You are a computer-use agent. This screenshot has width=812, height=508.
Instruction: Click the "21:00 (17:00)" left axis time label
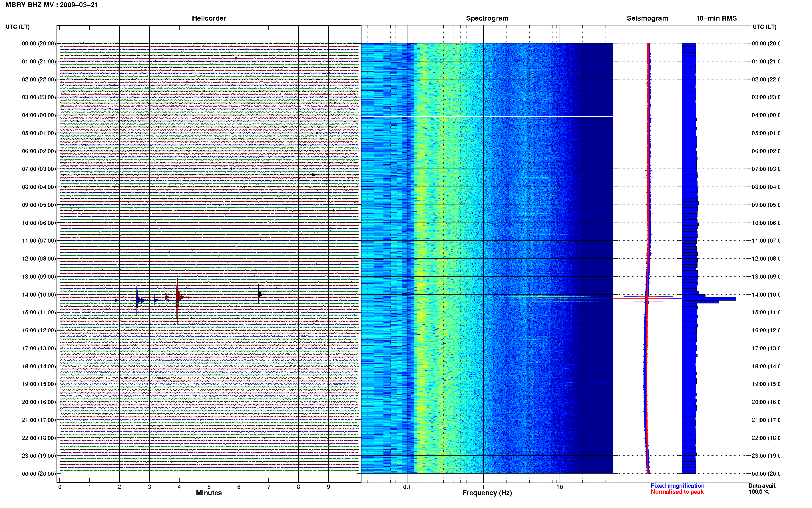(39, 420)
